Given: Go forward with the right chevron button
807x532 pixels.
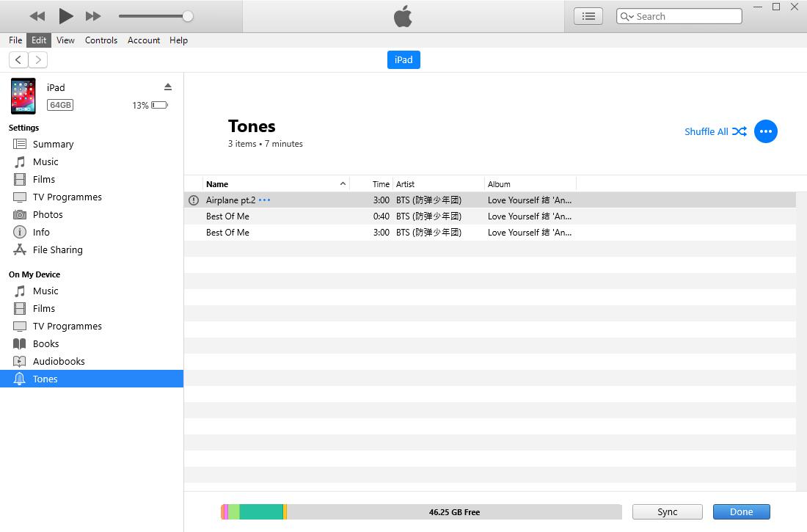Looking at the screenshot, I should point(38,59).
